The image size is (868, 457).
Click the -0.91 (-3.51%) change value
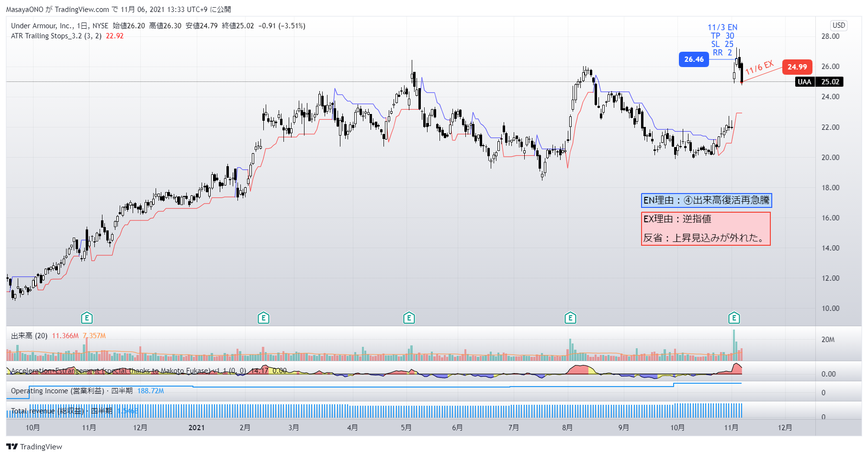coord(282,26)
